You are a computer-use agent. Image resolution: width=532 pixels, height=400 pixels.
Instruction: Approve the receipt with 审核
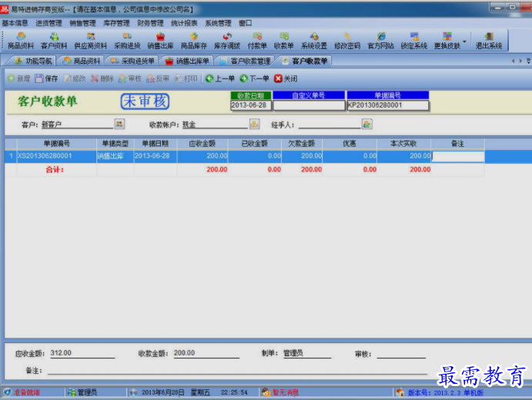[130, 78]
